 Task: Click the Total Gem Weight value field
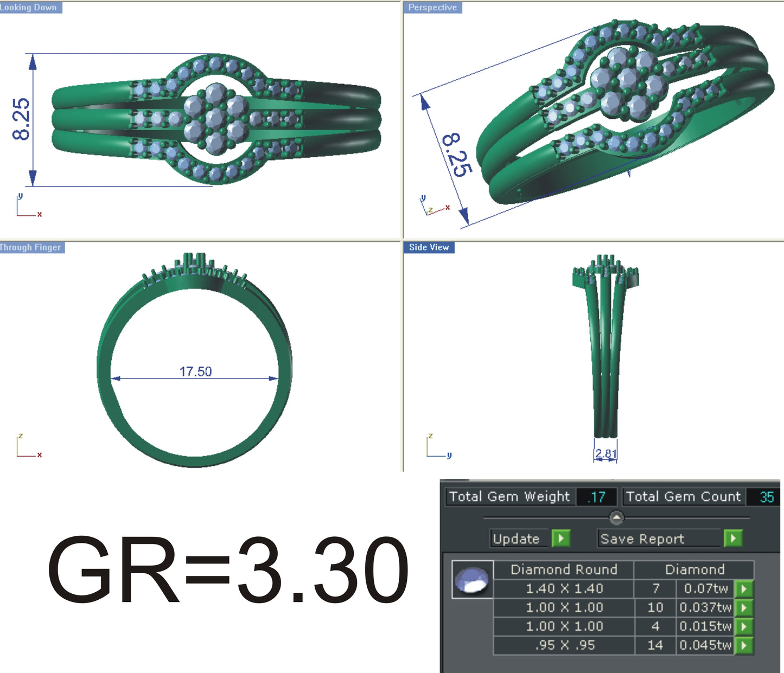click(x=597, y=496)
